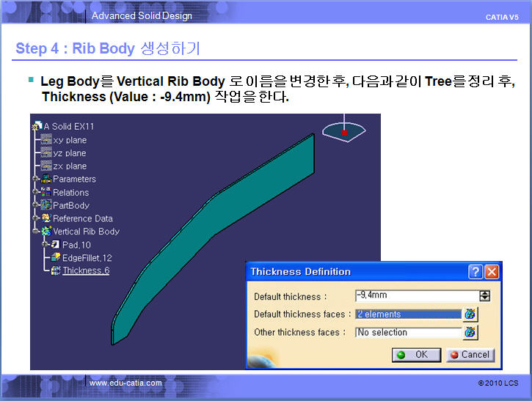Click the compass in the viewport corner

point(343,131)
